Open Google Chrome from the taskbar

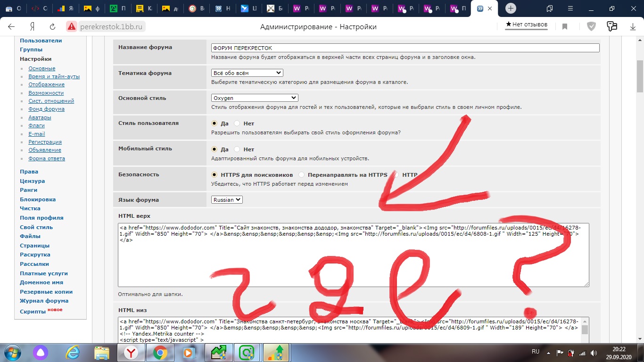click(x=160, y=353)
